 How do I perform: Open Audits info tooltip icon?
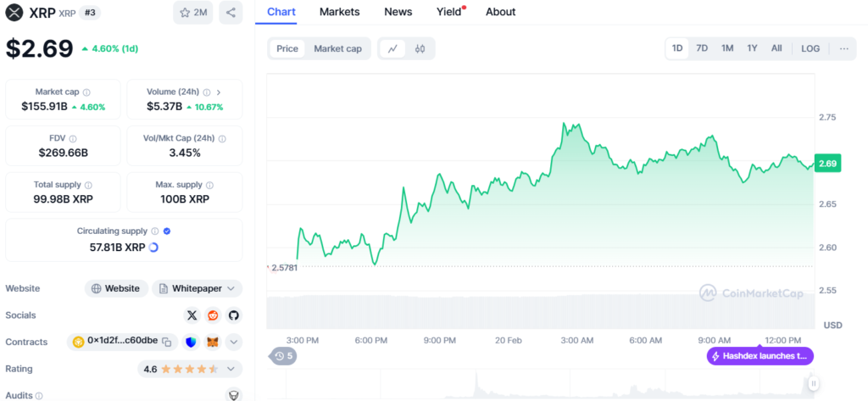coord(39,396)
